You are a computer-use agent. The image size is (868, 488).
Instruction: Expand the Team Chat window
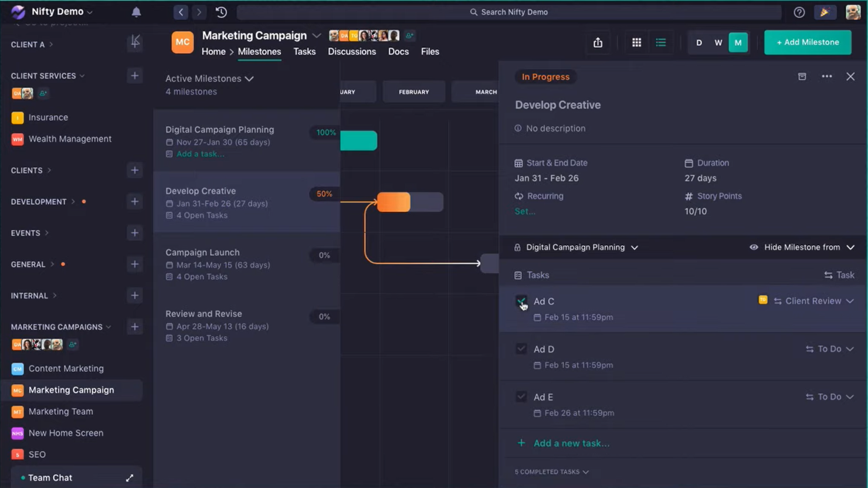tap(130, 478)
